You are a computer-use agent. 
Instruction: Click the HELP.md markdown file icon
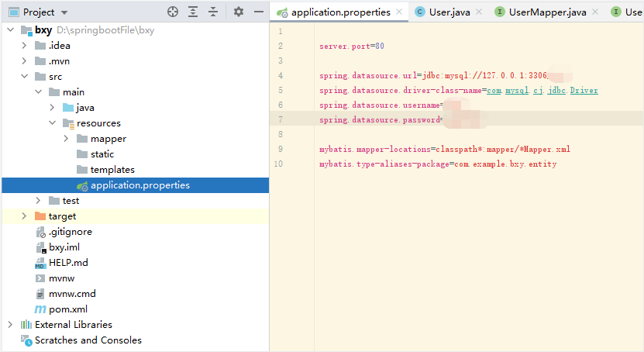pyautogui.click(x=41, y=263)
